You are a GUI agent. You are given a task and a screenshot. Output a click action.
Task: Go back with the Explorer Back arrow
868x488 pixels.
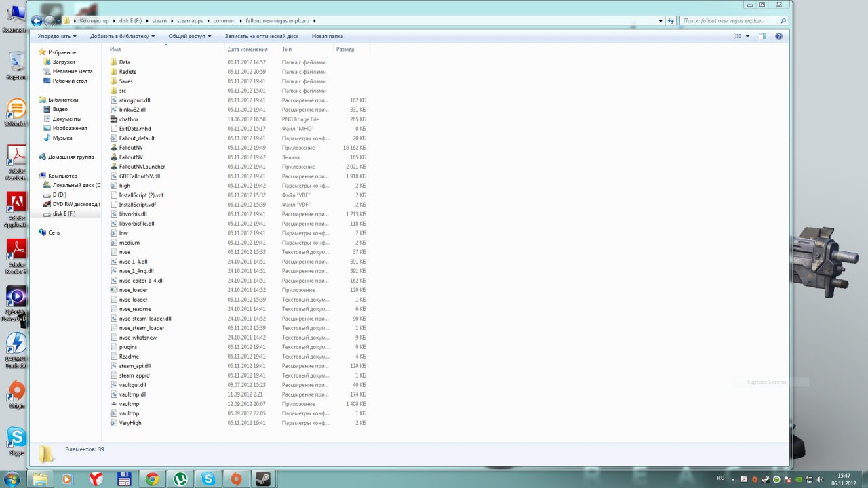(37, 21)
